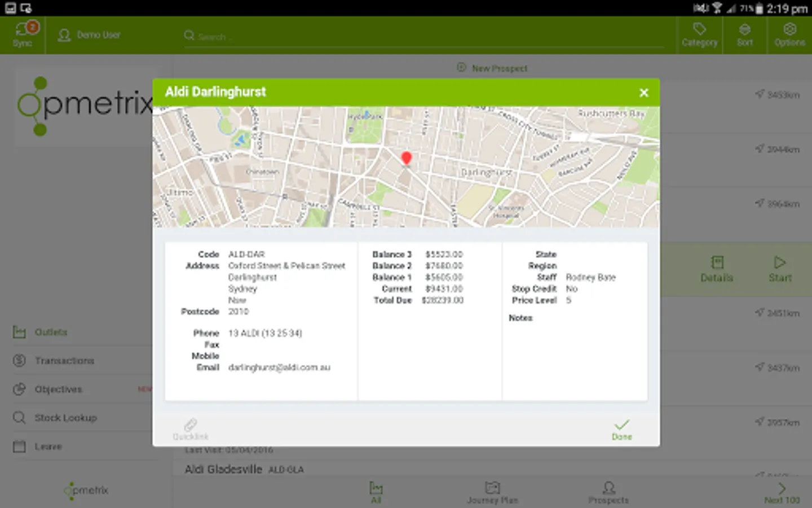Image resolution: width=812 pixels, height=508 pixels.
Task: Select the Balance 3 amount
Action: tap(444, 255)
